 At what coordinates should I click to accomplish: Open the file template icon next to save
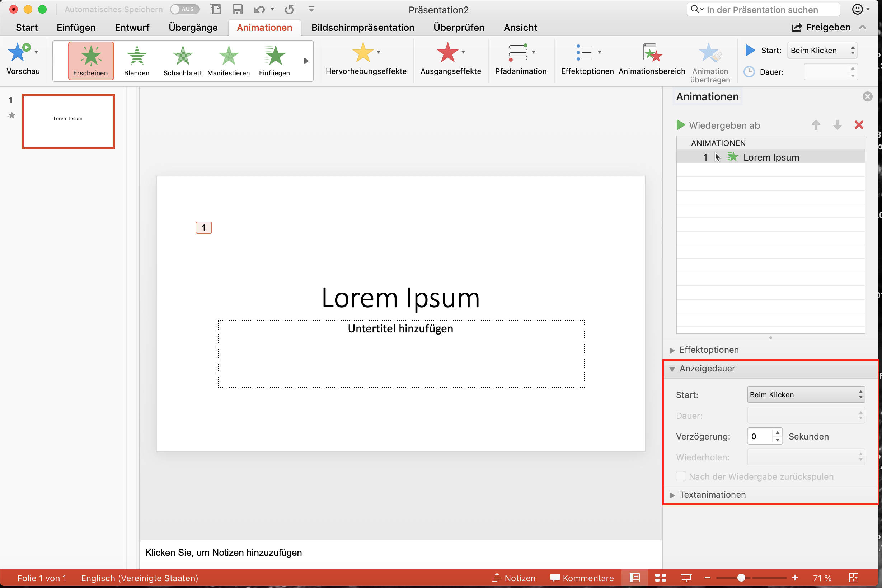(215, 9)
